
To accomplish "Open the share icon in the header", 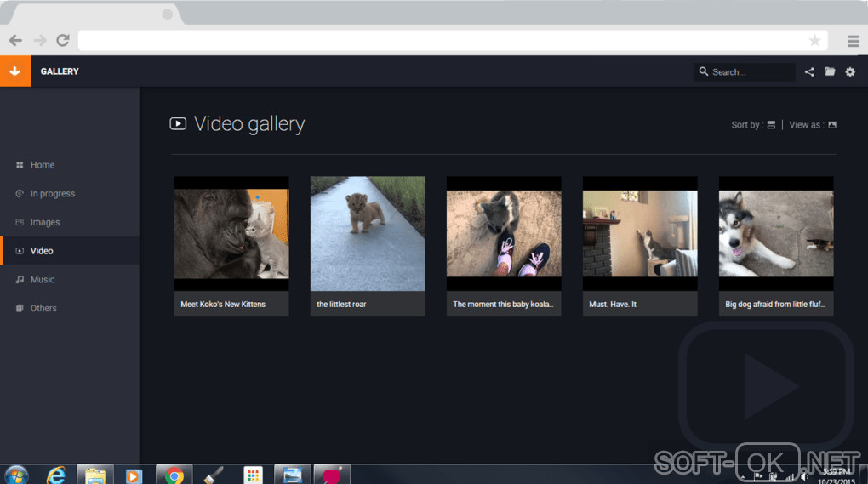I will 809,72.
